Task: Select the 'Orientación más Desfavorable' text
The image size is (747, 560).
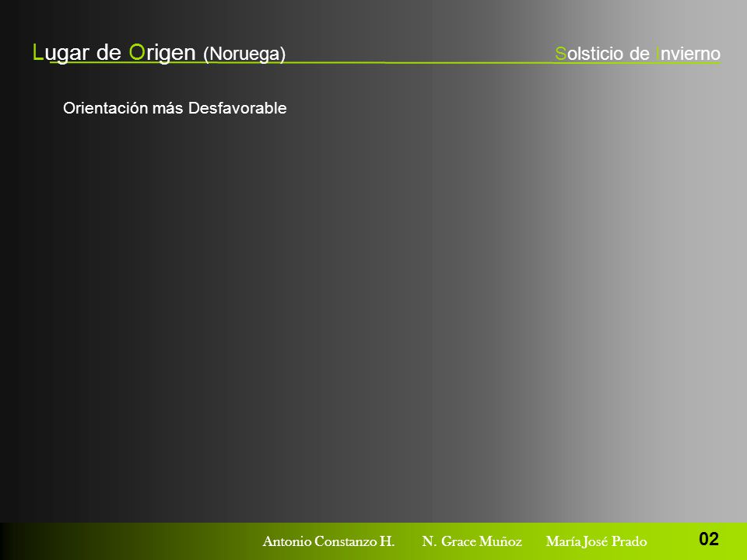Action: (x=175, y=108)
